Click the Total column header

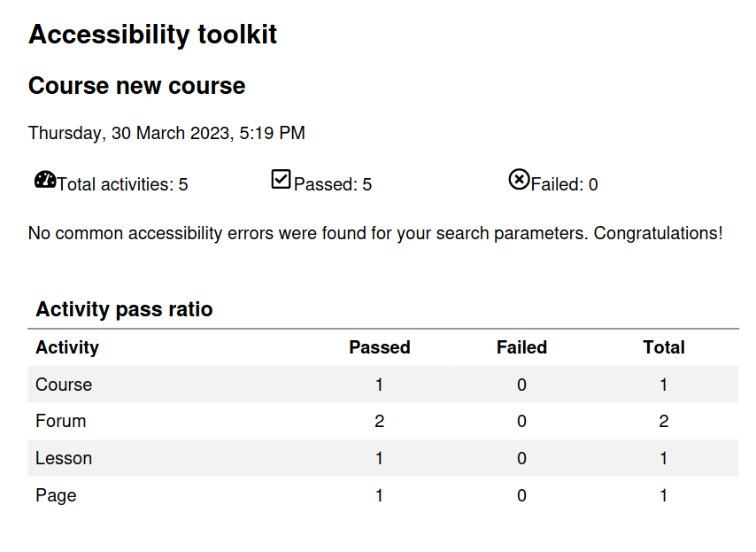click(x=663, y=347)
